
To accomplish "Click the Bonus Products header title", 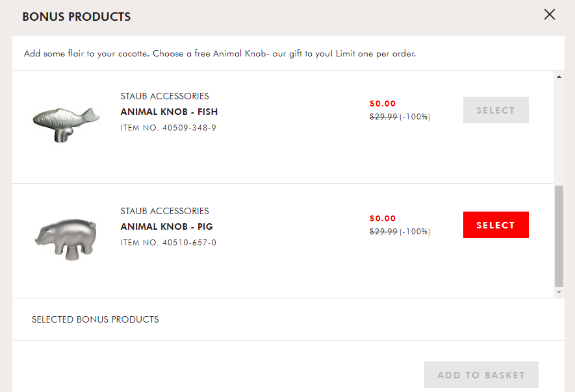I will tap(76, 16).
